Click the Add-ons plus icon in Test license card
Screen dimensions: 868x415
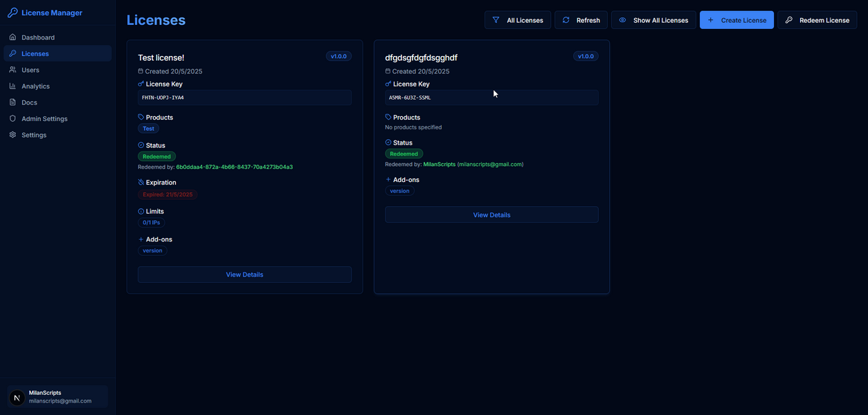[141, 239]
